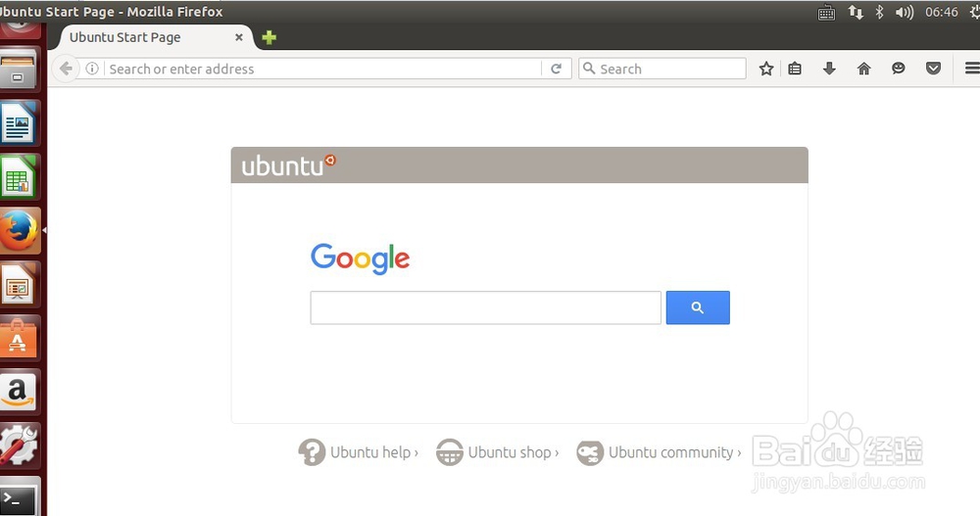Focus the Search or enter address field
Screen dimensions: 980x516
click(x=323, y=69)
